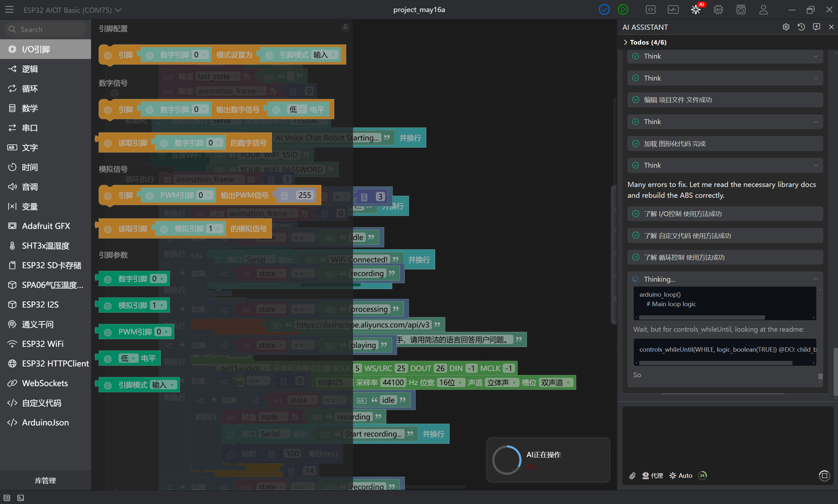The image size is (838, 504).
Task: Click the 了解 循环控制 使用方法成功 step
Action: tap(725, 257)
